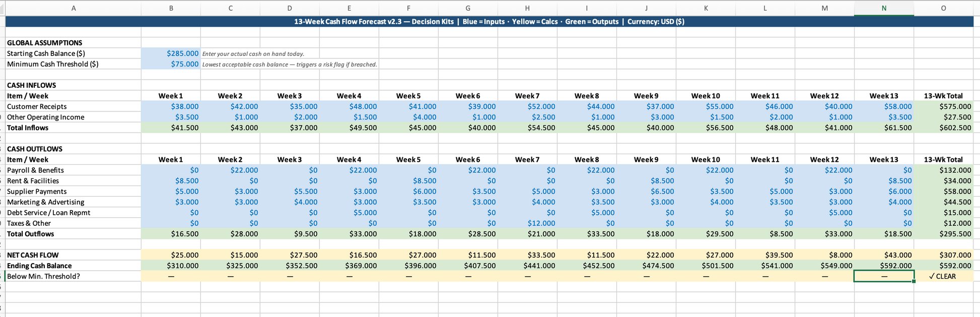Select Week 7 Customer Receipts cell
This screenshot has width=980, height=317.
[x=527, y=106]
